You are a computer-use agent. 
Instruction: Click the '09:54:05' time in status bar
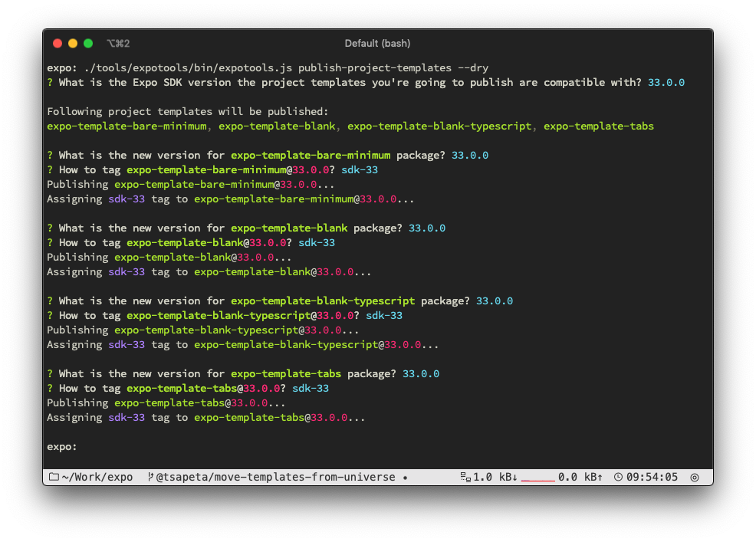click(x=652, y=477)
